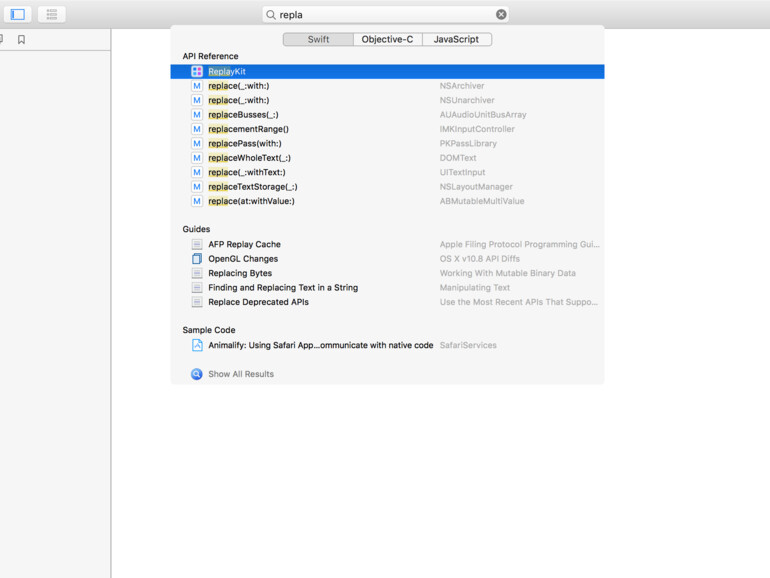Click the Working With Mutable Binary Data label
This screenshot has height=578, width=770.
tap(507, 273)
